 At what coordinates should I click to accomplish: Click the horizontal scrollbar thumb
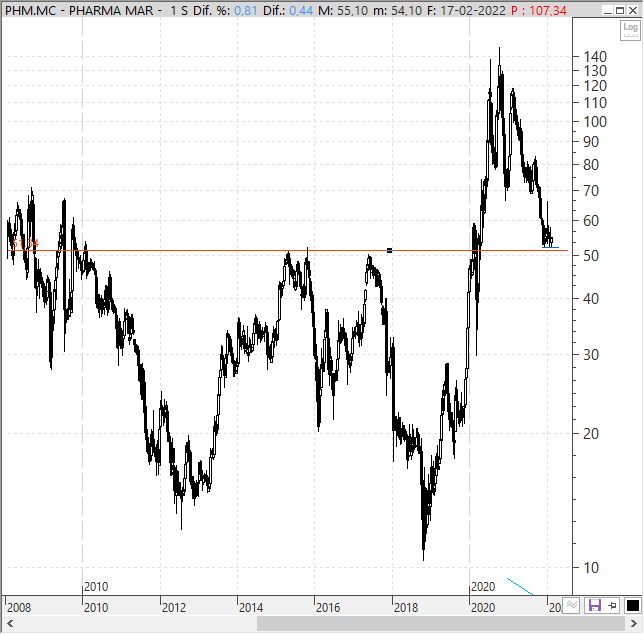click(441, 624)
